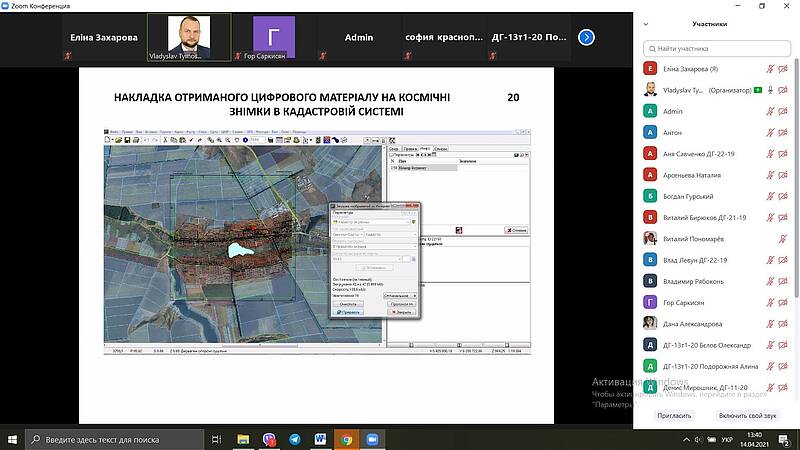Click muted mic for Влад Левун ДГ-22-19

pos(770,260)
